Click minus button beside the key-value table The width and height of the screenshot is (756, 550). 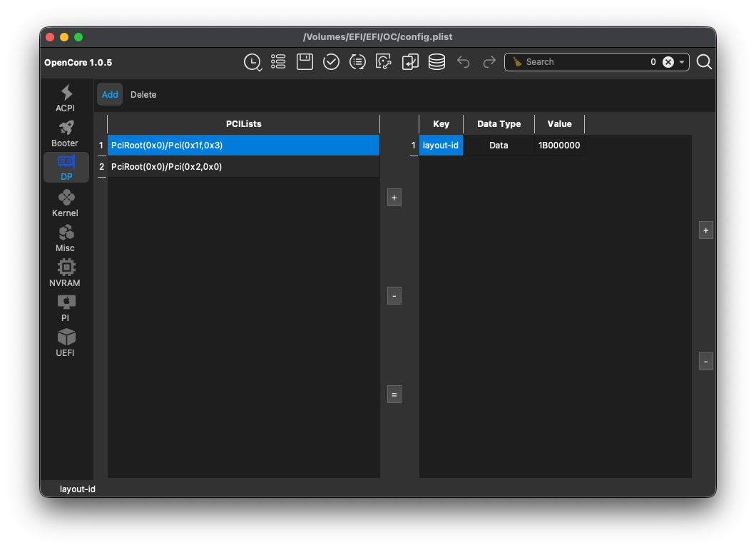[x=705, y=362]
